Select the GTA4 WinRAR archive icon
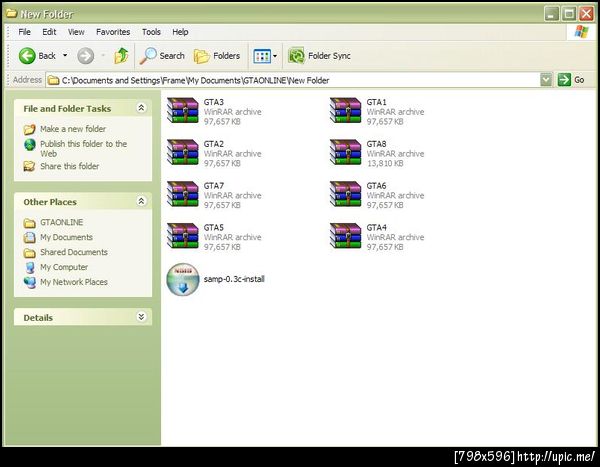 click(x=346, y=235)
